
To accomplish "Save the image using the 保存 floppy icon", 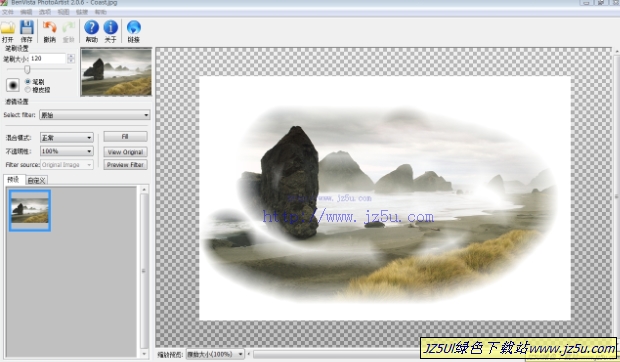I will (26, 31).
